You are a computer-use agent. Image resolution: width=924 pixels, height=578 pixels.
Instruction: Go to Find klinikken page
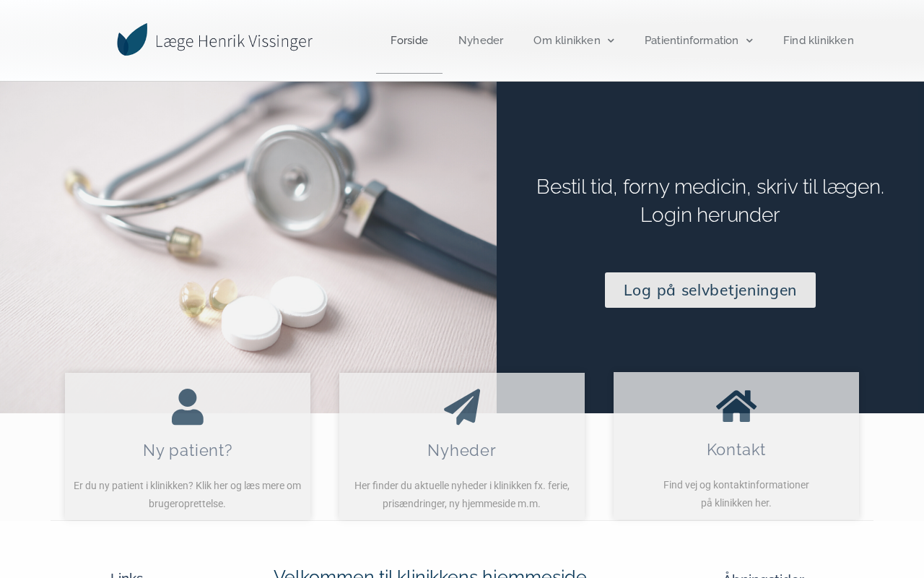pos(819,40)
